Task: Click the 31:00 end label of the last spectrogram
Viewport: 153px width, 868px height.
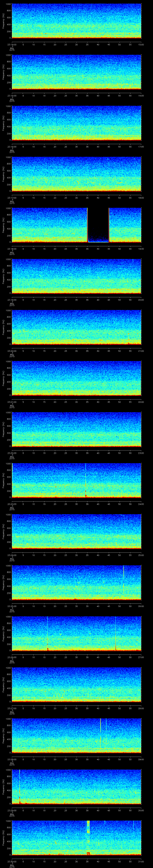Action: (141, 861)
